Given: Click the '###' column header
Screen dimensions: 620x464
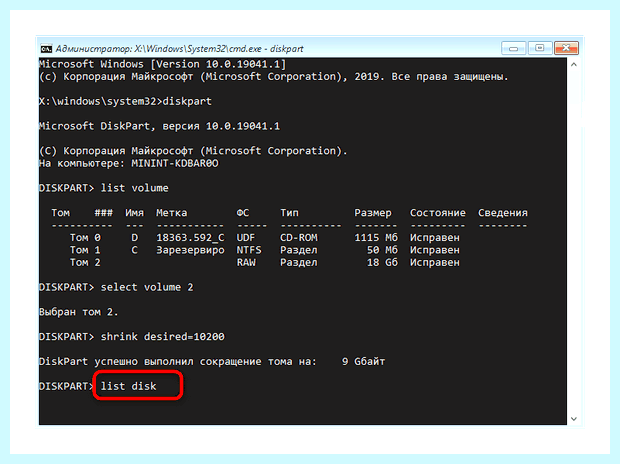Looking at the screenshot, I should click(104, 213).
